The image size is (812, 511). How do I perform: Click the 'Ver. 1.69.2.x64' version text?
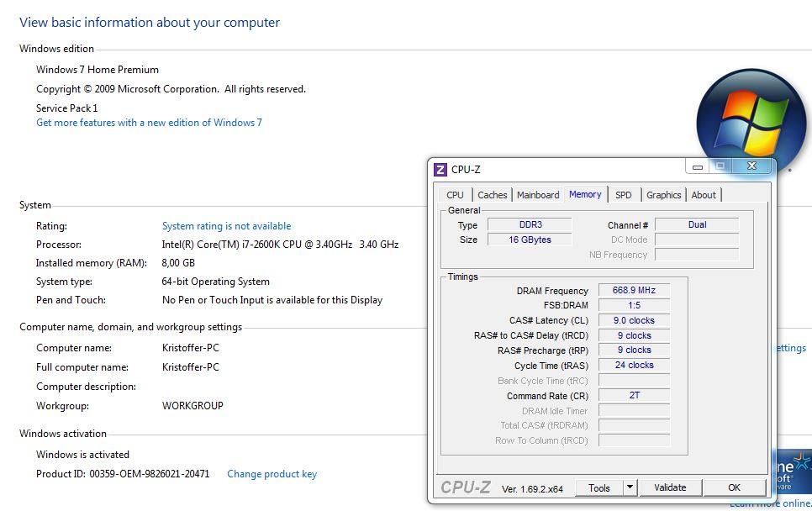[x=532, y=489]
